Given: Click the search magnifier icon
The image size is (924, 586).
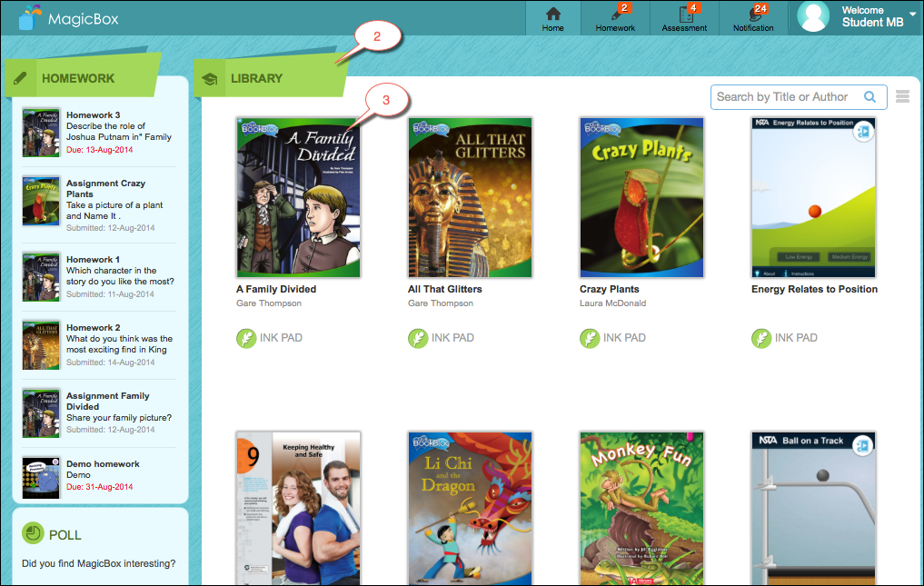Looking at the screenshot, I should point(869,96).
